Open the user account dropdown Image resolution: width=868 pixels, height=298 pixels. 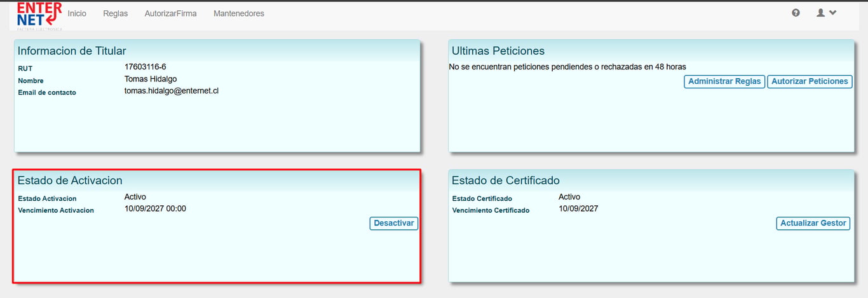point(826,13)
